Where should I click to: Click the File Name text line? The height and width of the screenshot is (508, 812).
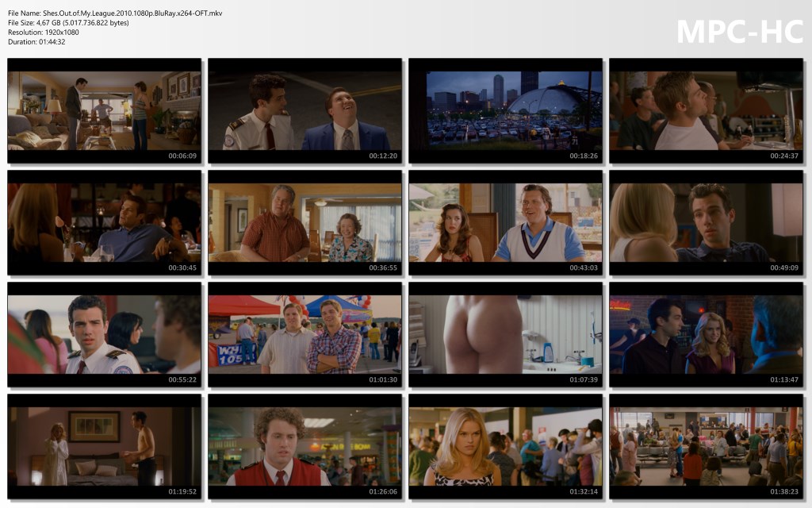tap(115, 13)
